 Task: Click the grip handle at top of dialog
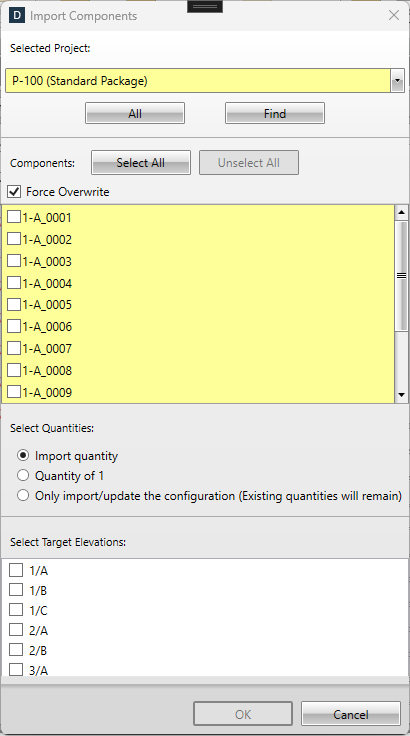[x=205, y=7]
